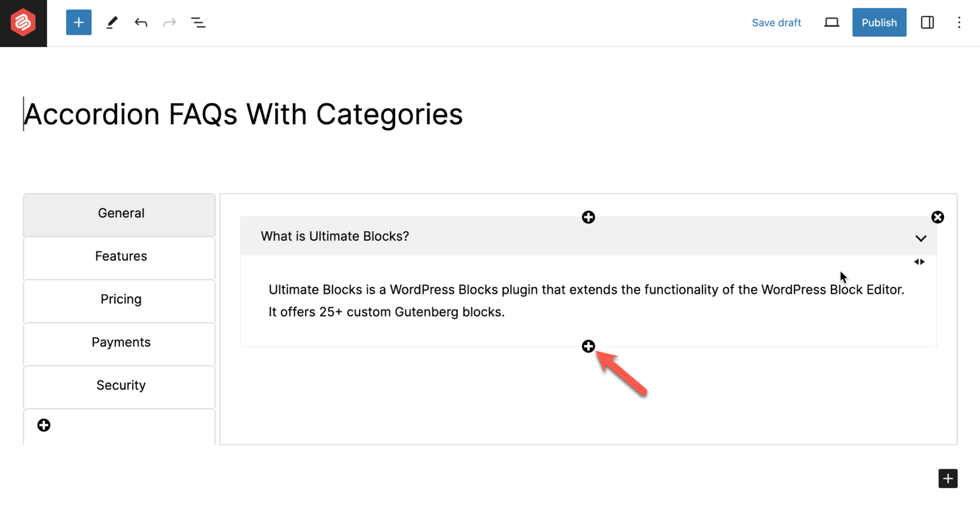Add a new accordion item below the answer
Image resolution: width=980 pixels, height=510 pixels.
[x=588, y=346]
